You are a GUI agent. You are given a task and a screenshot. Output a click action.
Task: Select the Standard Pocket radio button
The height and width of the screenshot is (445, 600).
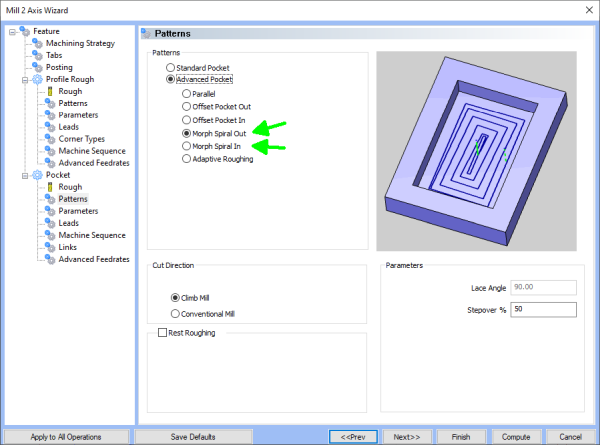pyautogui.click(x=170, y=68)
